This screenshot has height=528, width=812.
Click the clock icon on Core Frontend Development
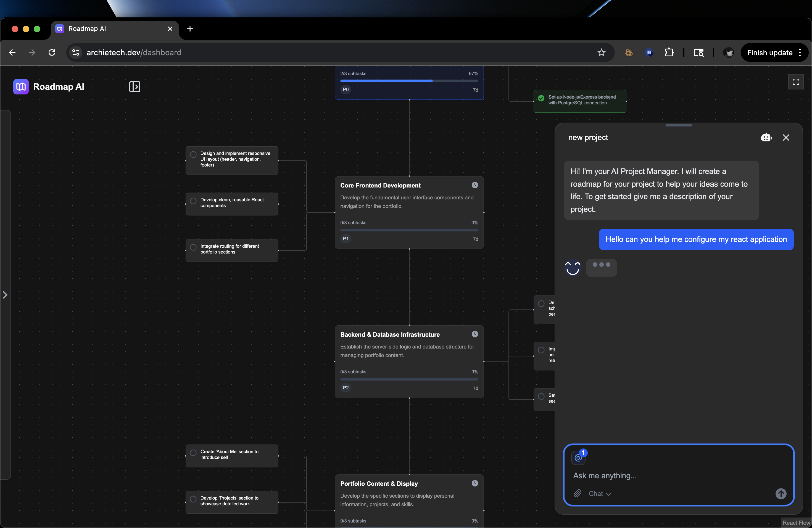(x=474, y=185)
